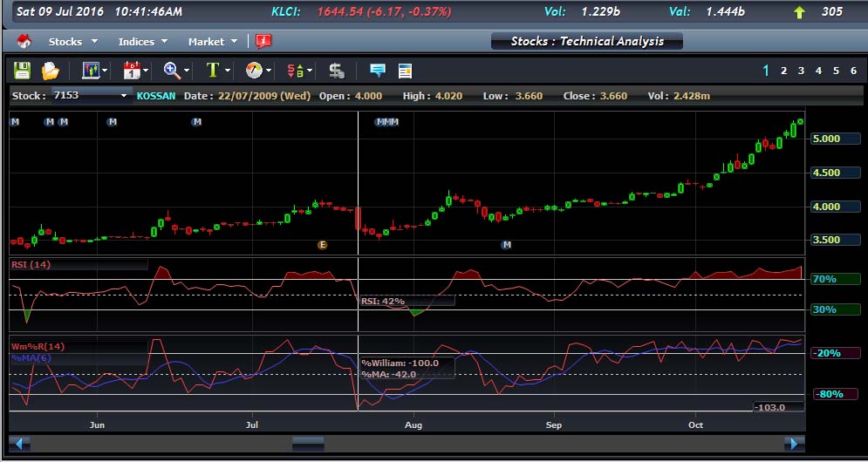Click the left scroll arrow below chart
Image resolution: width=868 pixels, height=462 pixels.
click(19, 444)
